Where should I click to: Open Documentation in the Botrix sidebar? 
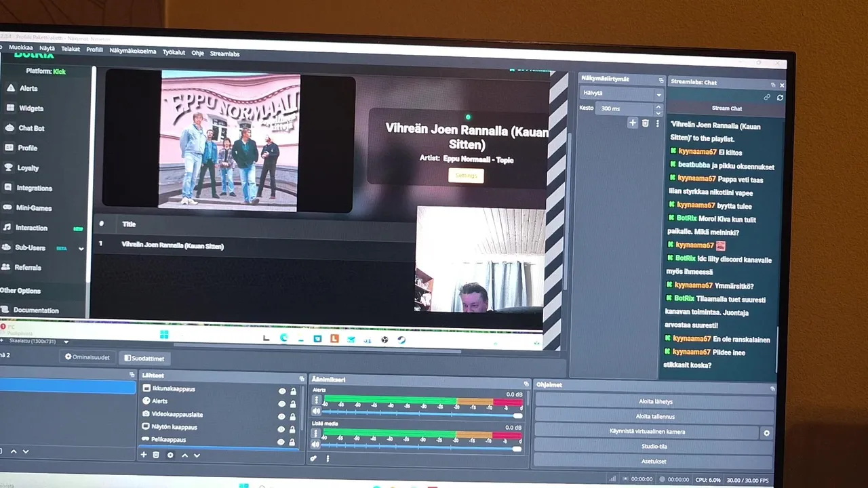[x=36, y=310]
